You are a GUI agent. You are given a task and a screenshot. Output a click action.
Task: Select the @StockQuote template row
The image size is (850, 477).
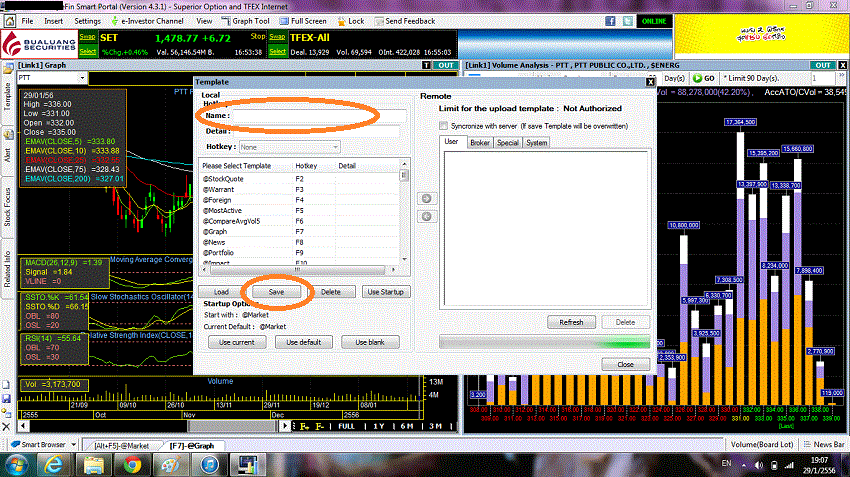tap(299, 179)
